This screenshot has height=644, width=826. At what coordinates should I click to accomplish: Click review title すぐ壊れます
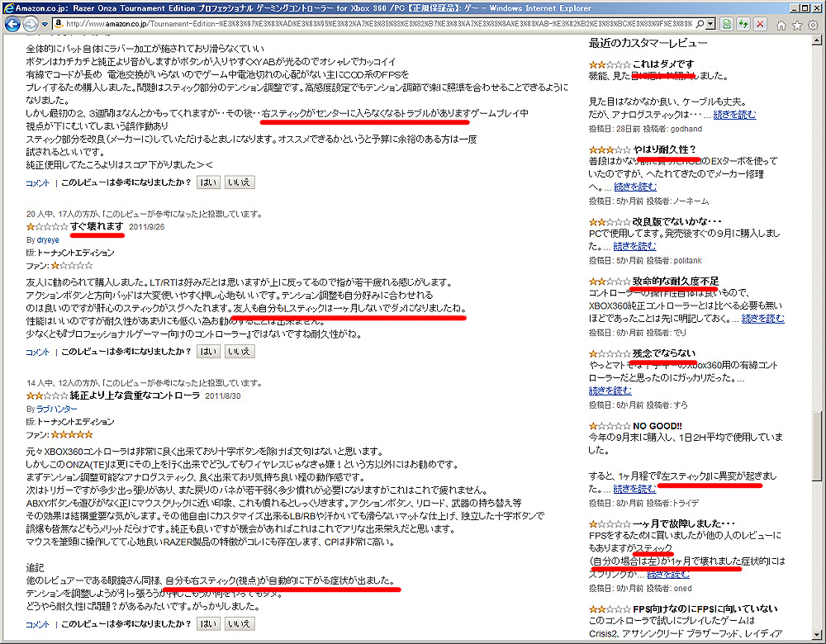pos(97,226)
